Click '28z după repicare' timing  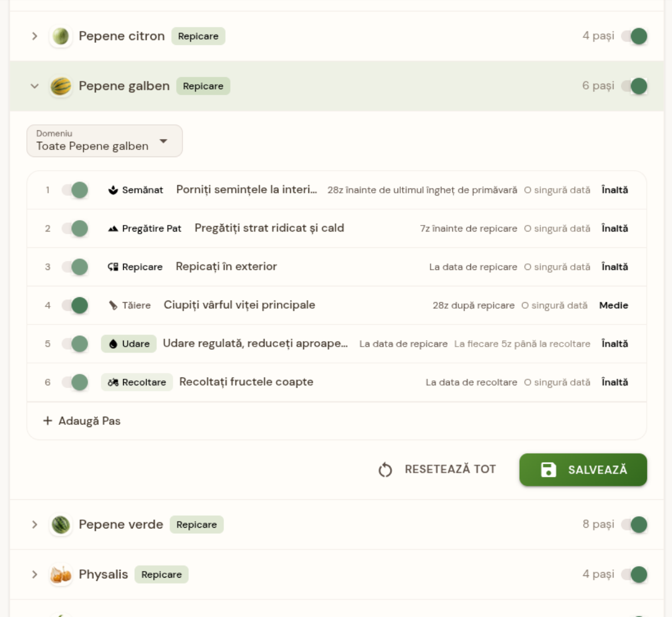tap(474, 305)
